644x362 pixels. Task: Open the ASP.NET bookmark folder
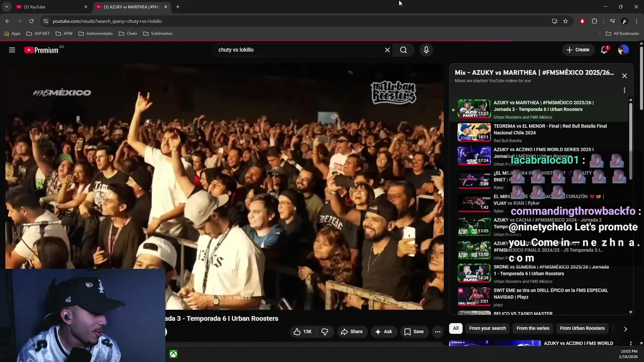click(x=38, y=34)
